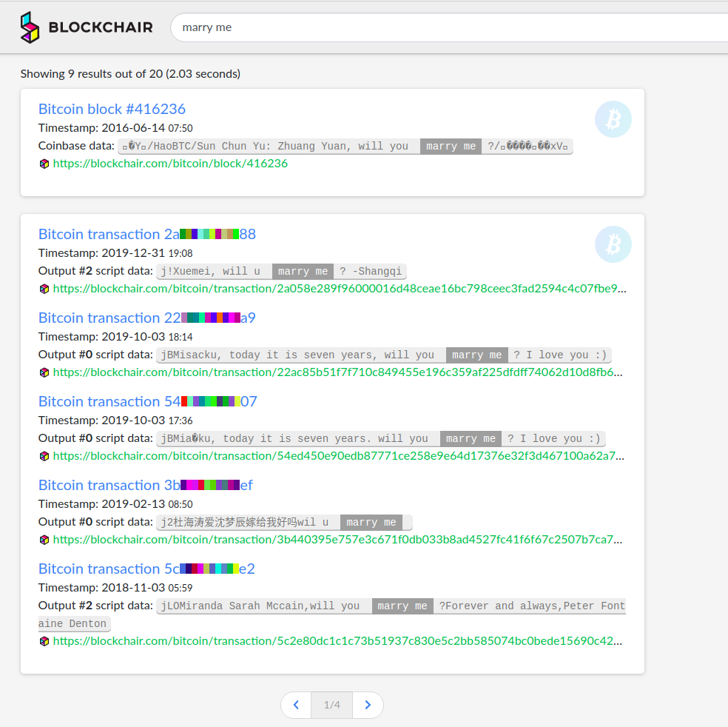Open the transaction/22ac85b51f7f710c URL
Viewport: 728px width, 727px height.
[337, 372]
